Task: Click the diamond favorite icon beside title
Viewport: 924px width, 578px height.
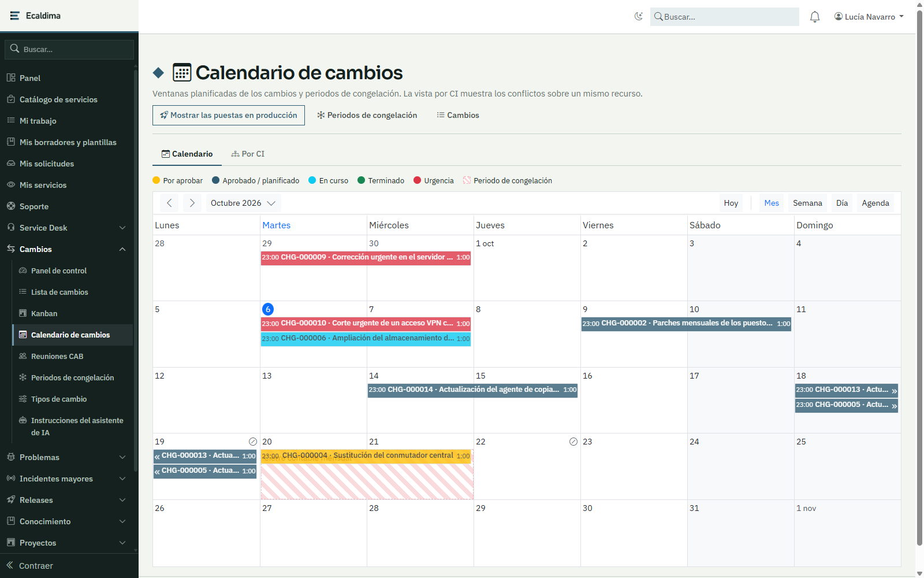Action: (158, 73)
